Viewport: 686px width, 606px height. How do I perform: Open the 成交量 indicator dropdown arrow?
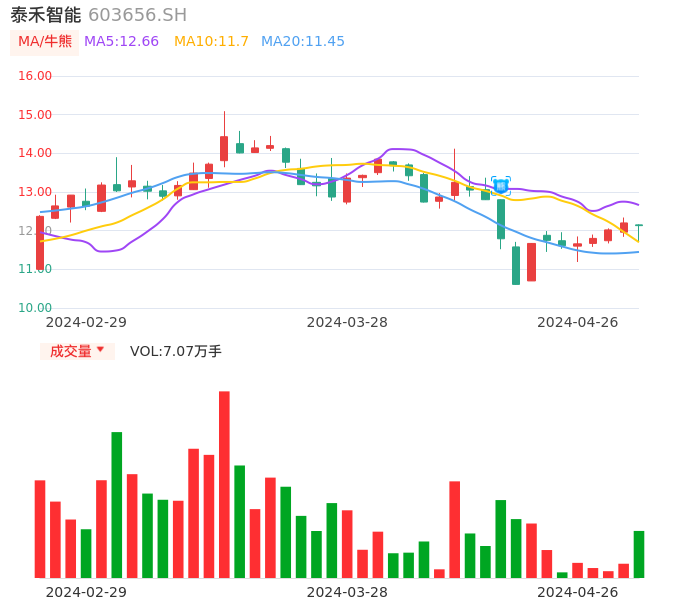click(x=100, y=350)
